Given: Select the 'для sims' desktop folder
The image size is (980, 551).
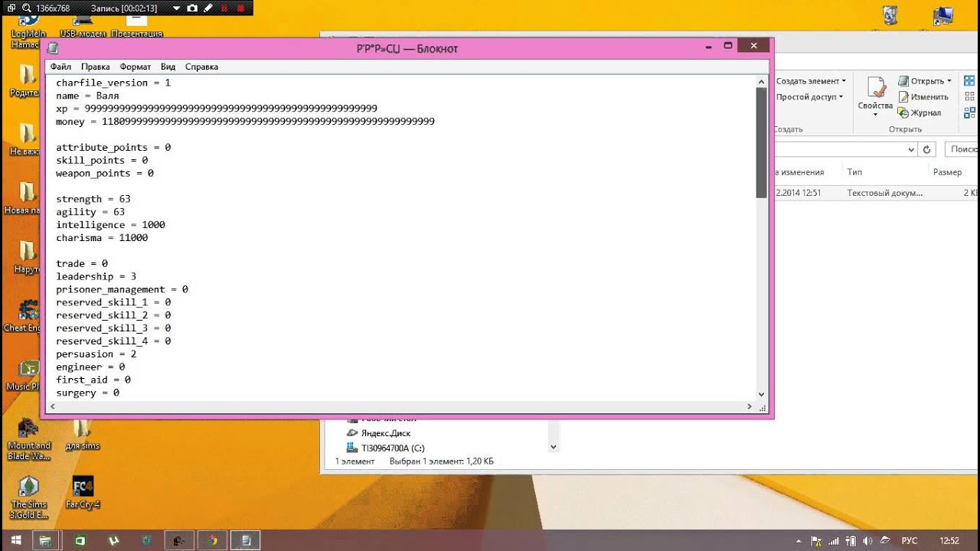Looking at the screenshot, I should pos(83,435).
